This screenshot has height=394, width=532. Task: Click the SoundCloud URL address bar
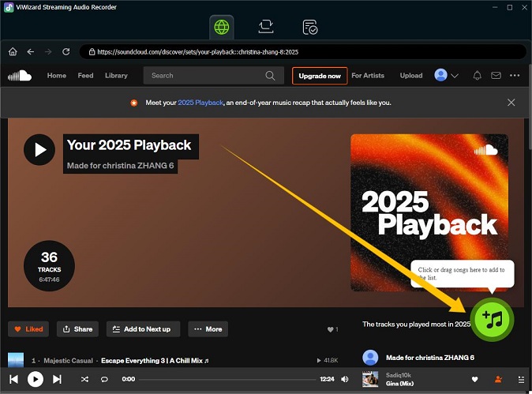[302, 52]
